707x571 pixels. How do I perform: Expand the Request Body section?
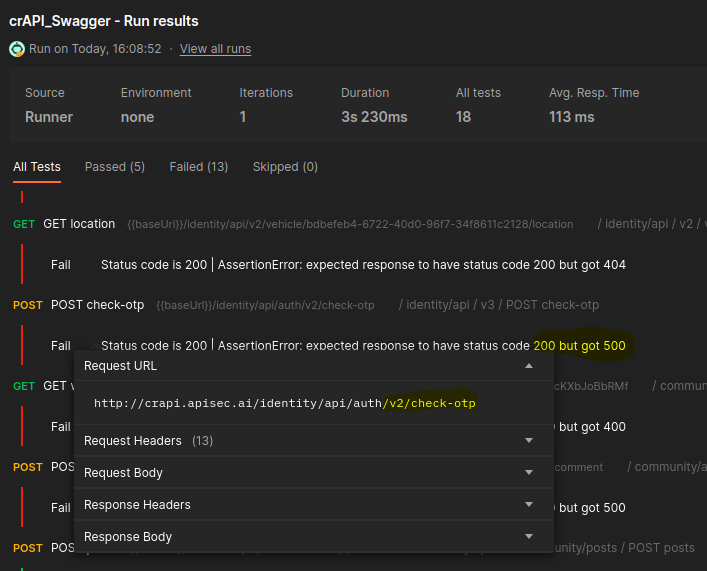pyautogui.click(x=528, y=472)
